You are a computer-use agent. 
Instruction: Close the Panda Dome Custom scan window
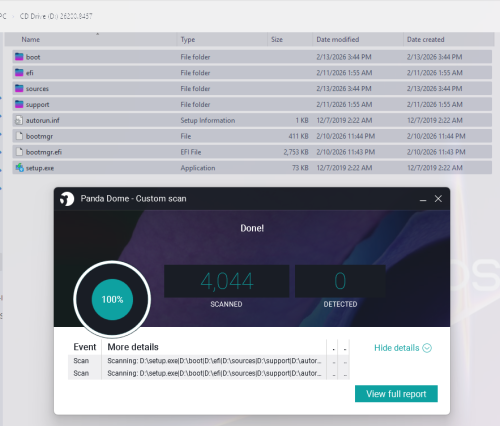(438, 199)
